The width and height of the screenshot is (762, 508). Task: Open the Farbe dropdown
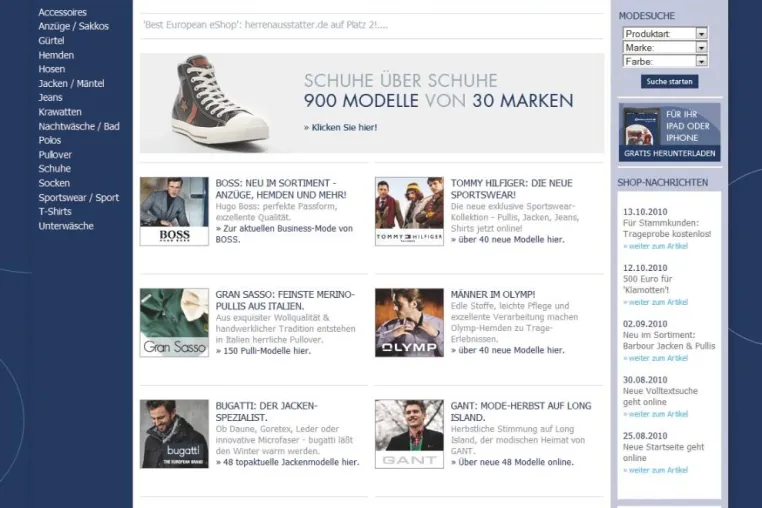665,61
